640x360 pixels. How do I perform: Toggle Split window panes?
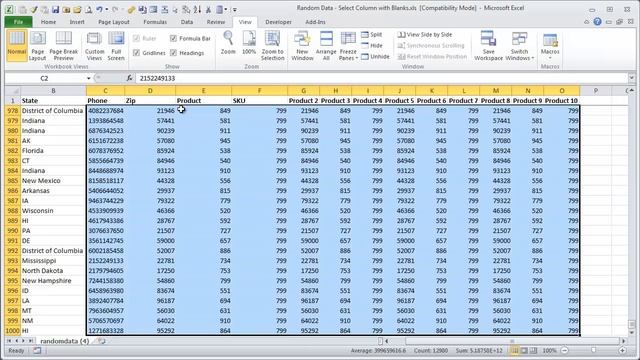coord(372,35)
